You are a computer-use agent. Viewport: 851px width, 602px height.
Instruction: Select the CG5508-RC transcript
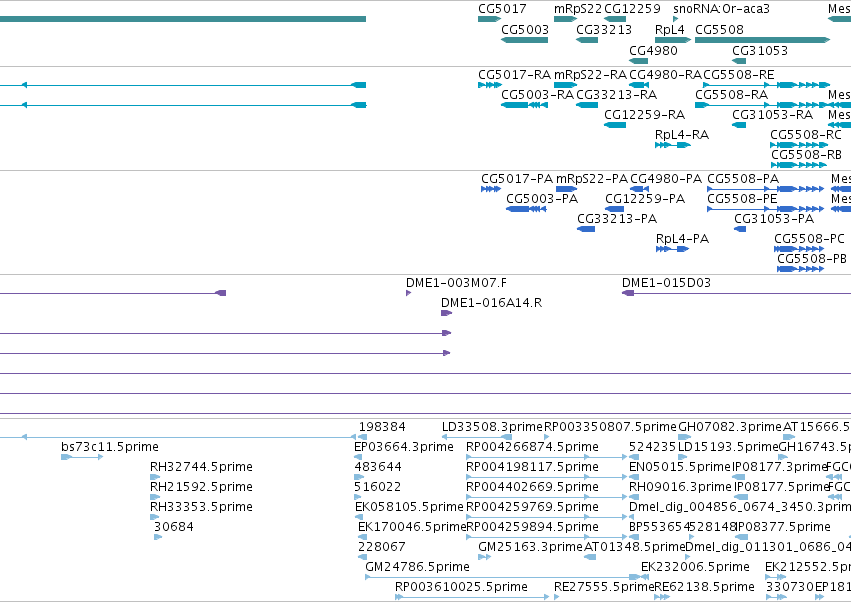click(x=798, y=145)
